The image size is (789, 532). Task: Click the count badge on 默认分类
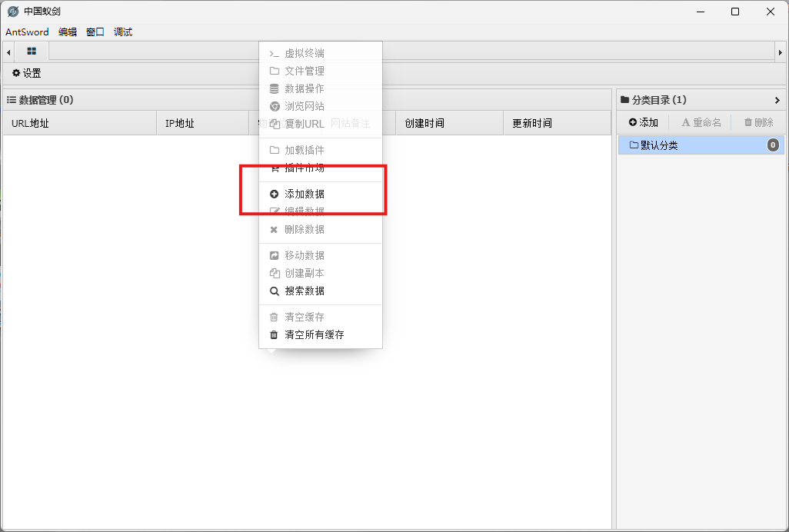[773, 145]
